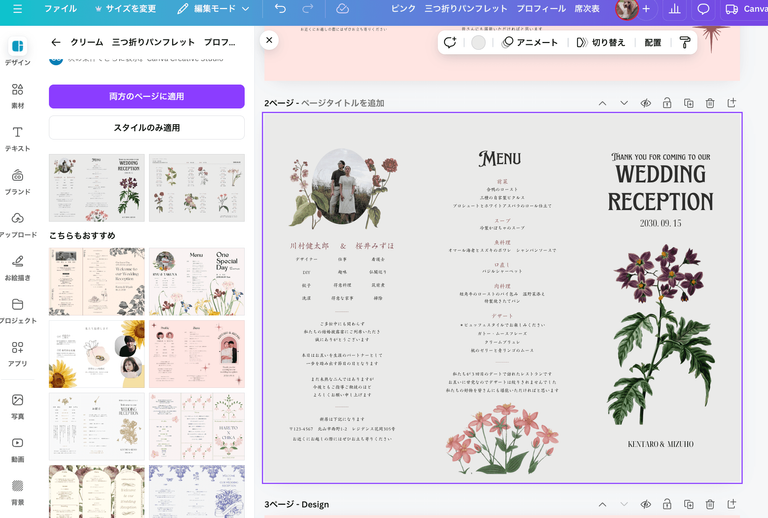Hide page 2 with the eye icon

[x=646, y=103]
